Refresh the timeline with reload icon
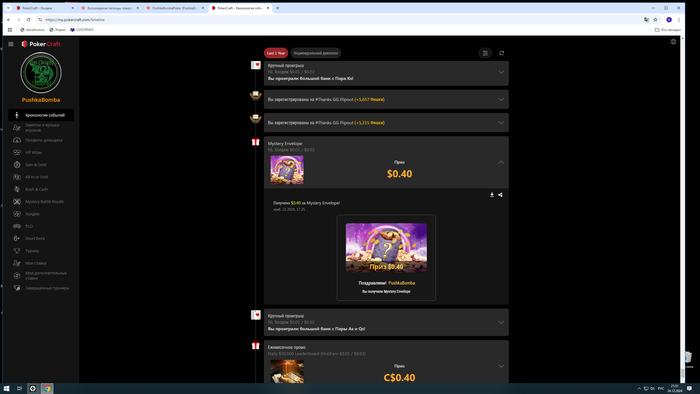The height and width of the screenshot is (394, 700). pos(502,53)
